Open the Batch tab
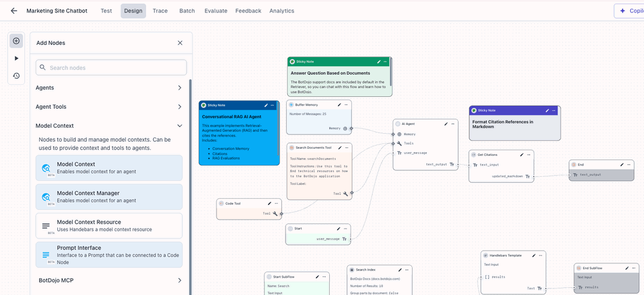Screen dimensions: 644x295 pos(187,11)
